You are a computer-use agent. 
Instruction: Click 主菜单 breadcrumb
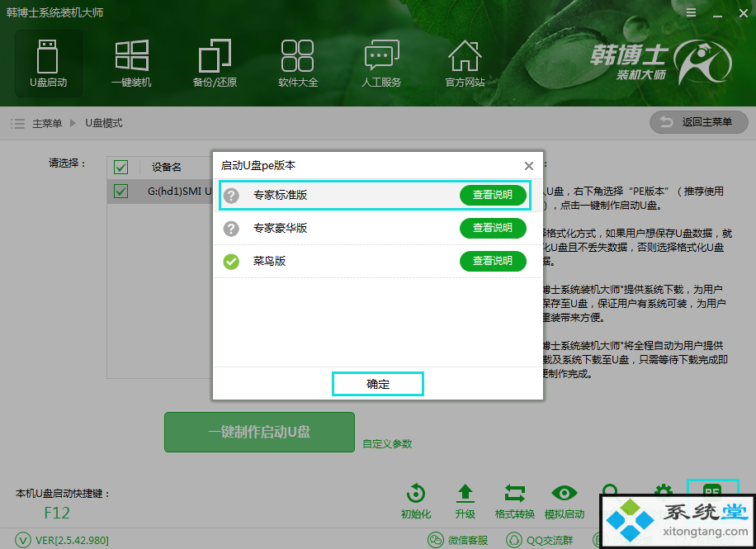(x=47, y=124)
